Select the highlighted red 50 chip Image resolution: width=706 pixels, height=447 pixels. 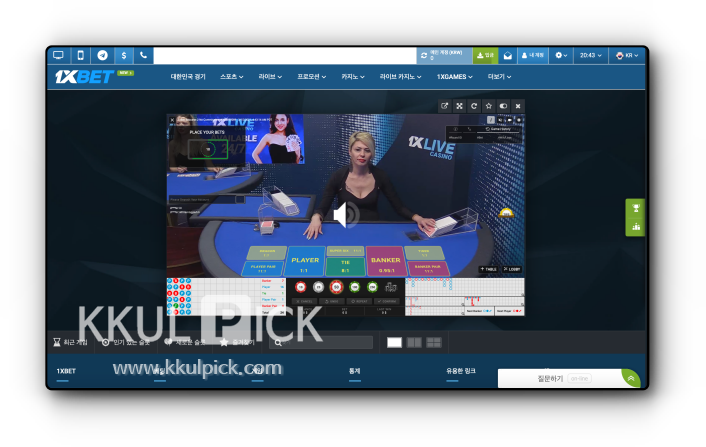click(336, 287)
